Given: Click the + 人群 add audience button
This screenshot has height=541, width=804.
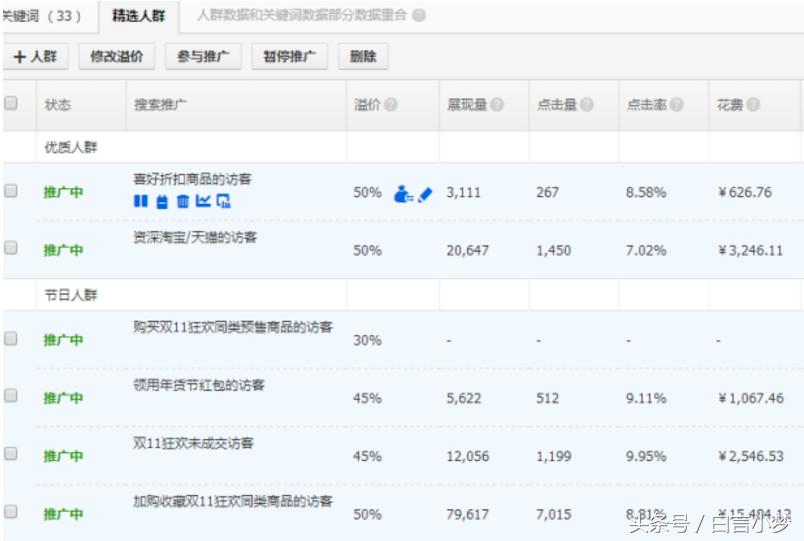Looking at the screenshot, I should (35, 56).
